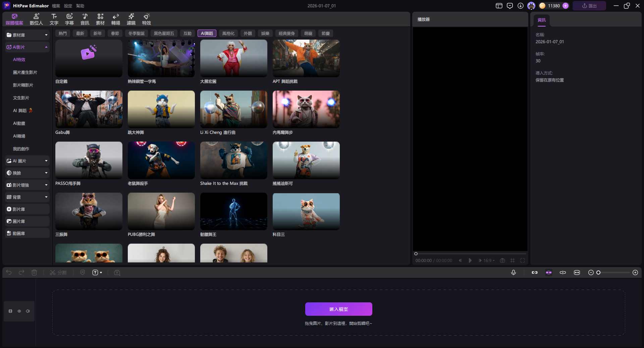Click the download manager icon in title bar
Image resolution: width=644 pixels, height=348 pixels.
520,6
